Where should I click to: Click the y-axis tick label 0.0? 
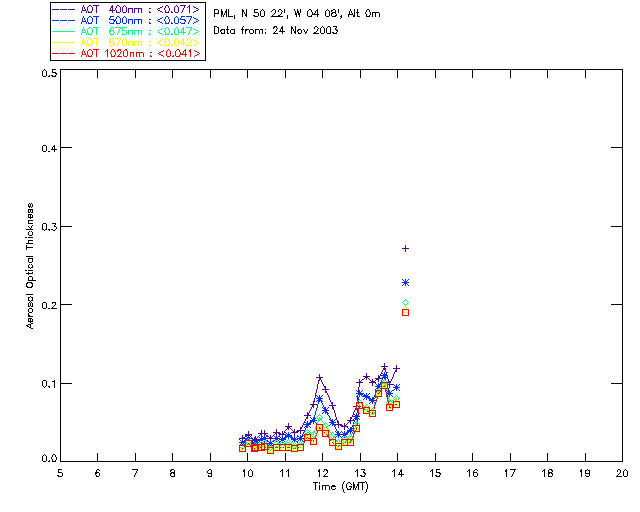pos(49,459)
